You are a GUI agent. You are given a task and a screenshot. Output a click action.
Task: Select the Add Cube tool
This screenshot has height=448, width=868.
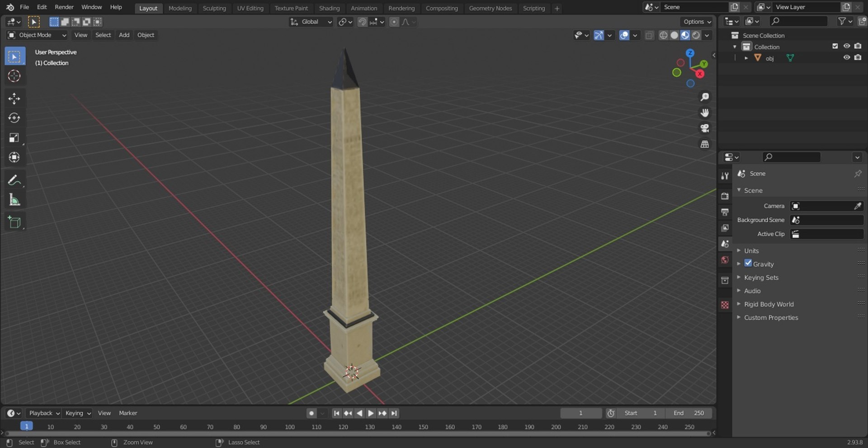[14, 222]
